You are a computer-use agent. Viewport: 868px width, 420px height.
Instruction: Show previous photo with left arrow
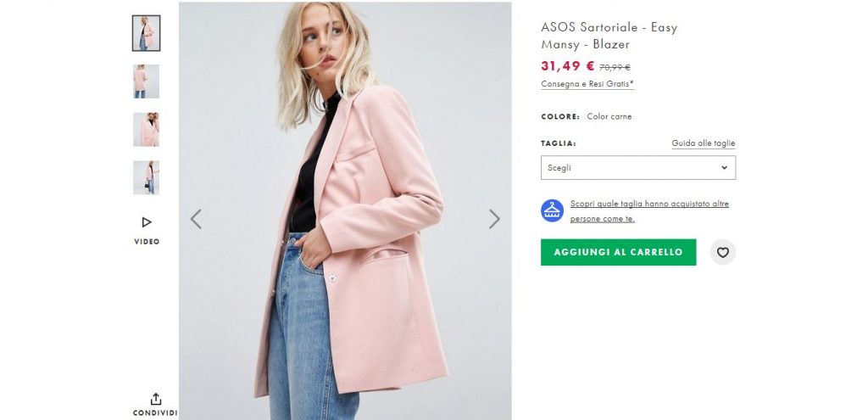tap(196, 219)
